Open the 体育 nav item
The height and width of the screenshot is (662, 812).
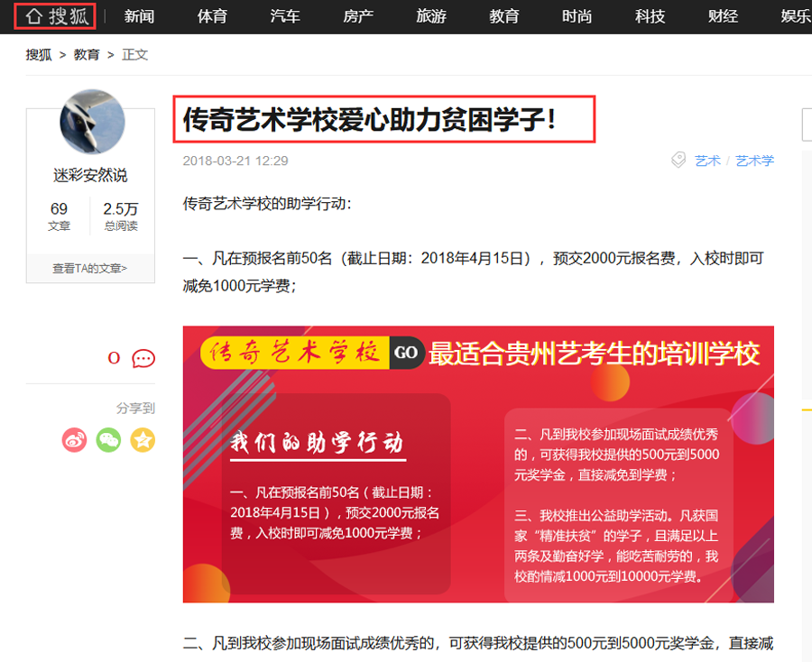[x=212, y=16]
